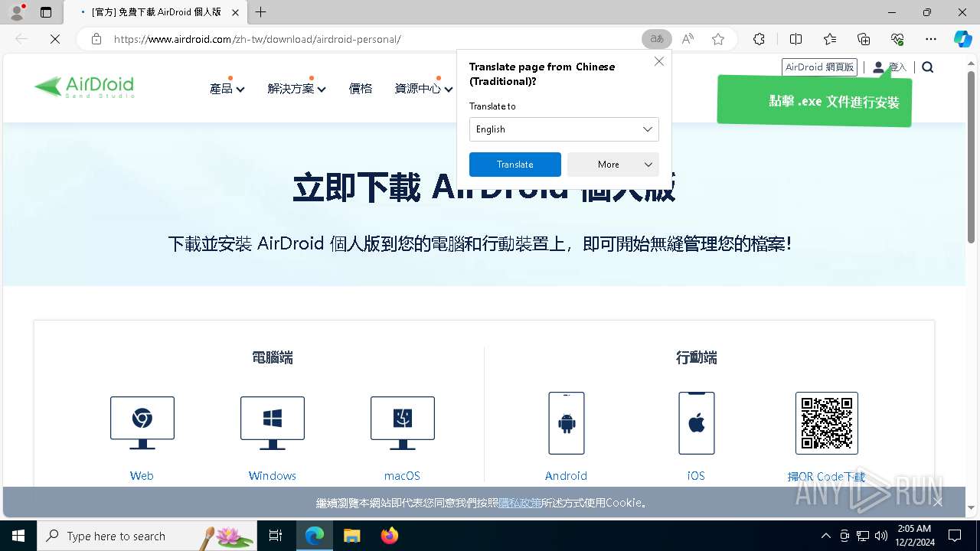The height and width of the screenshot is (551, 980).
Task: Click the AirDroid logo
Action: click(83, 87)
